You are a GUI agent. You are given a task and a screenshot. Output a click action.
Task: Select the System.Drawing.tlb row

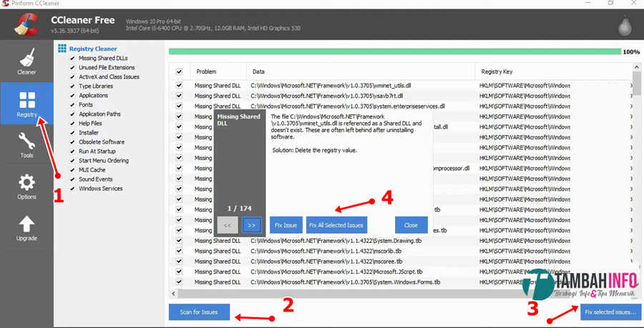point(401,241)
